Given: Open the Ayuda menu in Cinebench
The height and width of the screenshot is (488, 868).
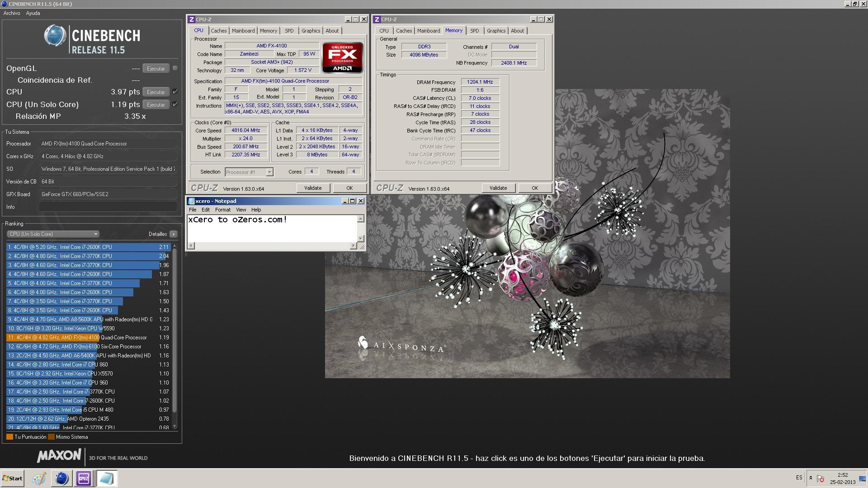Looking at the screenshot, I should click(33, 13).
